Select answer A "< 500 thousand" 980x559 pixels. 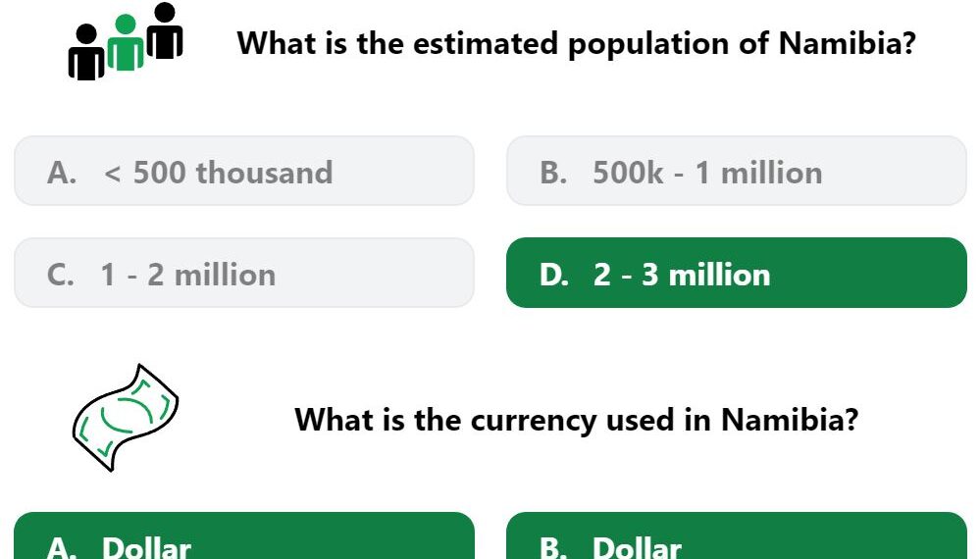pos(244,171)
